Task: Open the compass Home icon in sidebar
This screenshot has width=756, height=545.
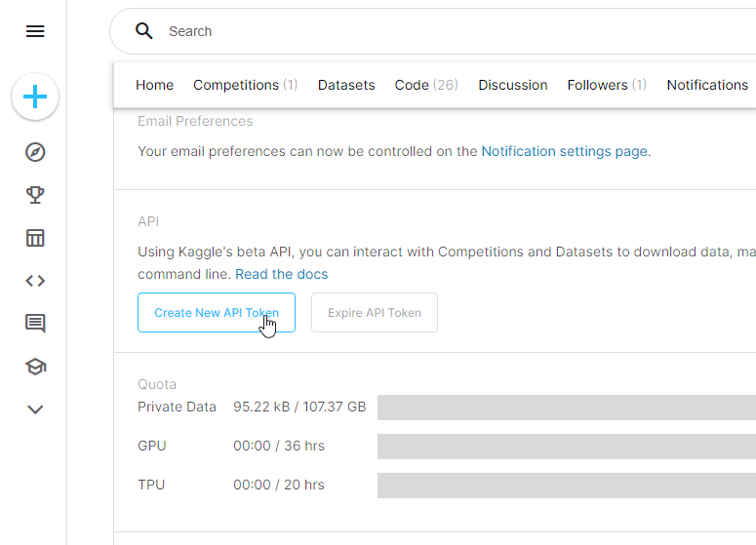Action: pyautogui.click(x=35, y=152)
